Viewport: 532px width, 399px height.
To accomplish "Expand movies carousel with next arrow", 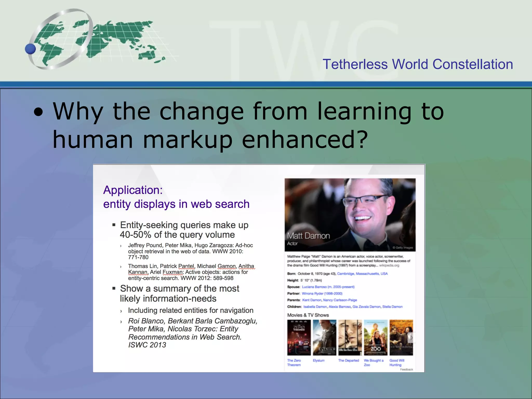I will tap(411, 338).
